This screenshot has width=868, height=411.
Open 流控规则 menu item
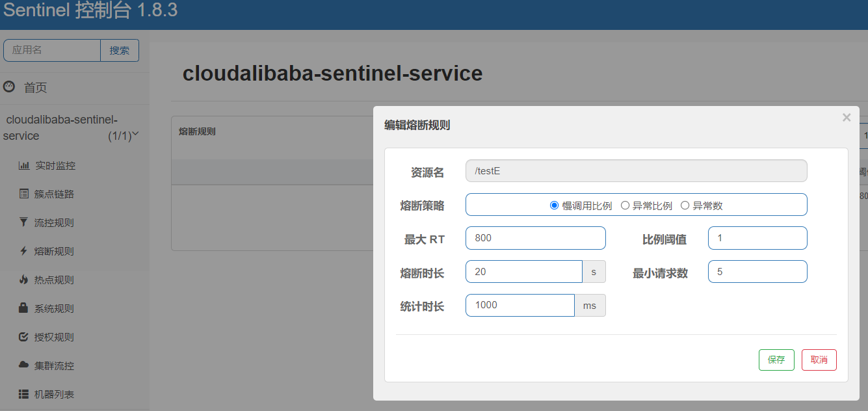(55, 222)
